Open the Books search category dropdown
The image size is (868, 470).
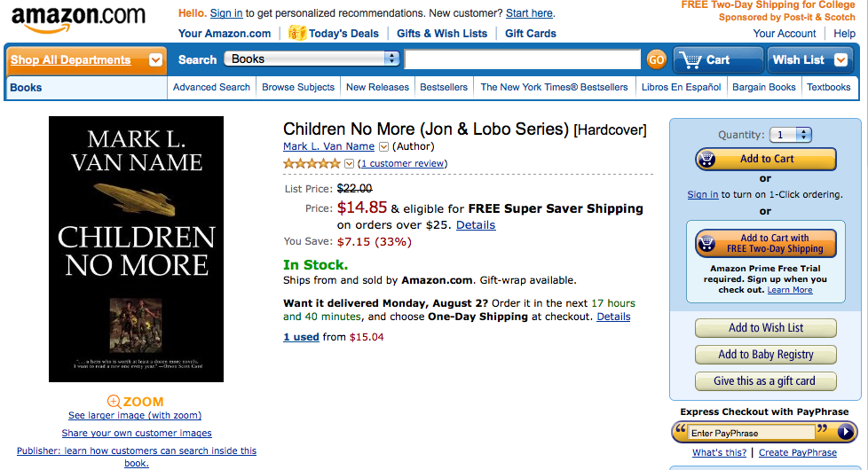(x=312, y=59)
